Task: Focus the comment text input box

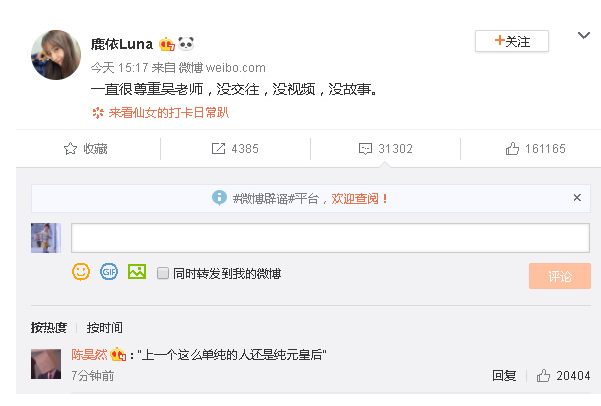Action: tap(330, 237)
